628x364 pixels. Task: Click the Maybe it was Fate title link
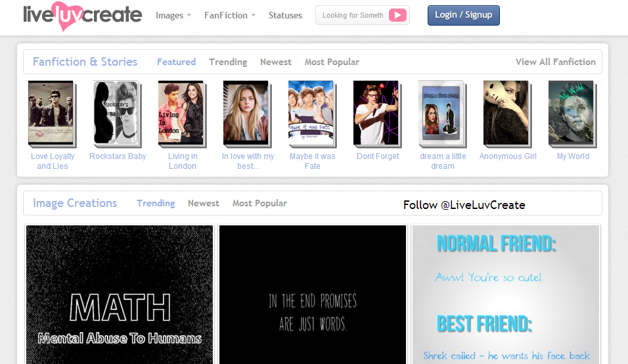coord(313,161)
